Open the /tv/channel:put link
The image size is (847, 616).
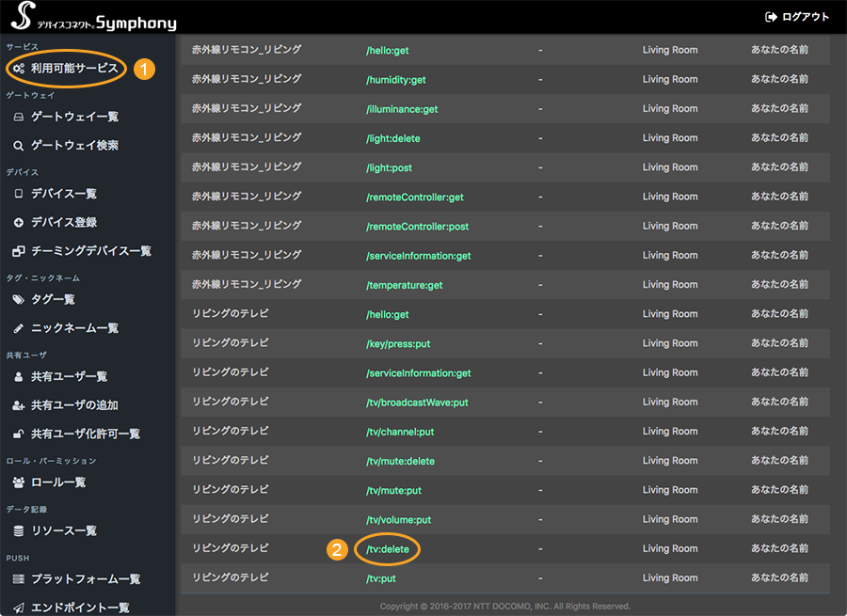400,432
